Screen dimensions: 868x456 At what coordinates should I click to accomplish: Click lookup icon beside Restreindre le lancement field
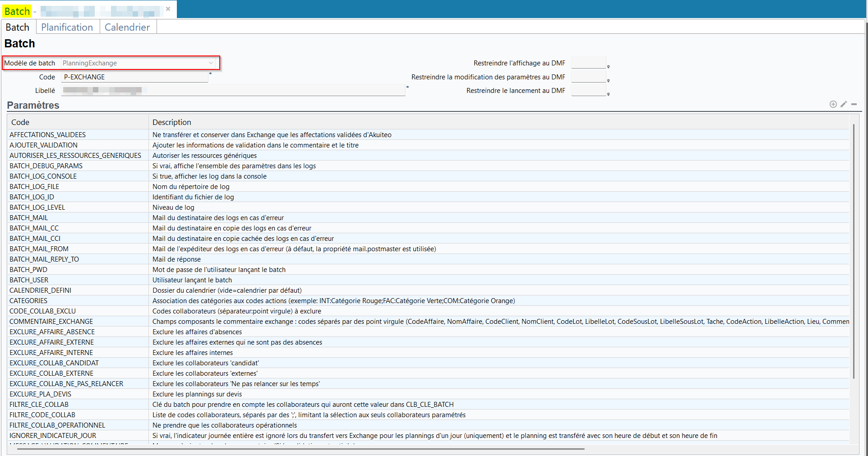(608, 94)
